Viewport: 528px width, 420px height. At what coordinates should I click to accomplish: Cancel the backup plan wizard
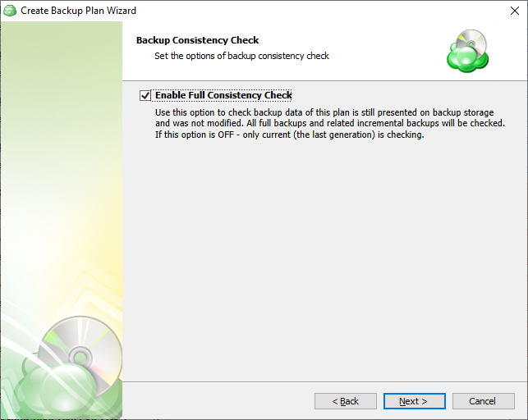(x=483, y=401)
